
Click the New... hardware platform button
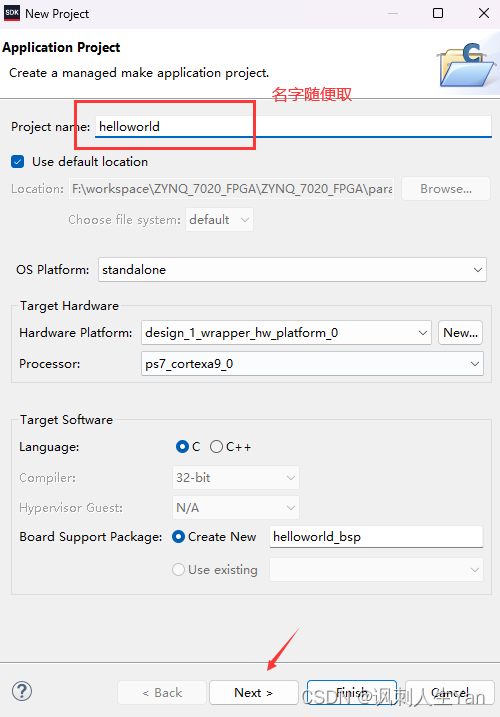460,332
